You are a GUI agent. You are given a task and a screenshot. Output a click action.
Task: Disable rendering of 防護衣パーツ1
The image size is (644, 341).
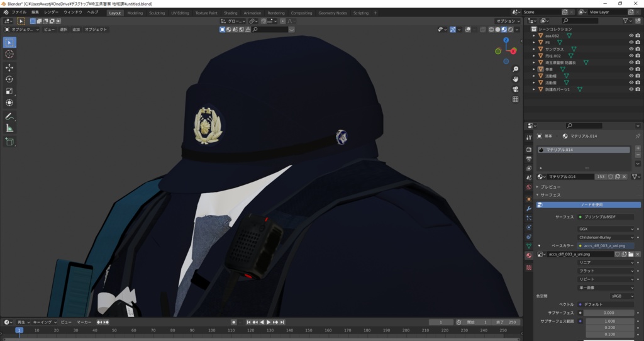tap(638, 89)
